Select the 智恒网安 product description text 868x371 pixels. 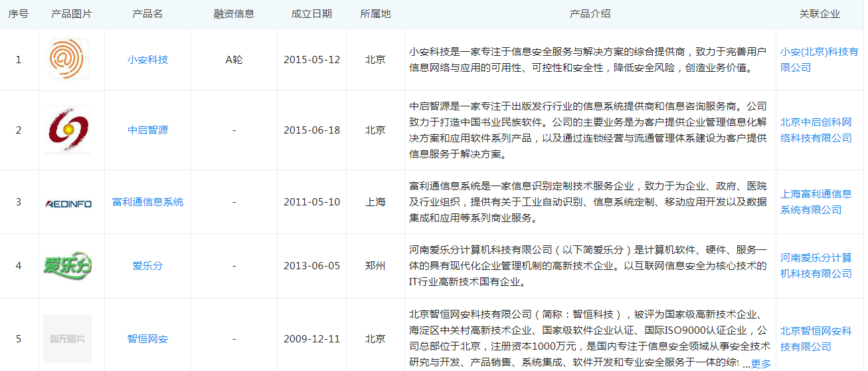pos(588,338)
